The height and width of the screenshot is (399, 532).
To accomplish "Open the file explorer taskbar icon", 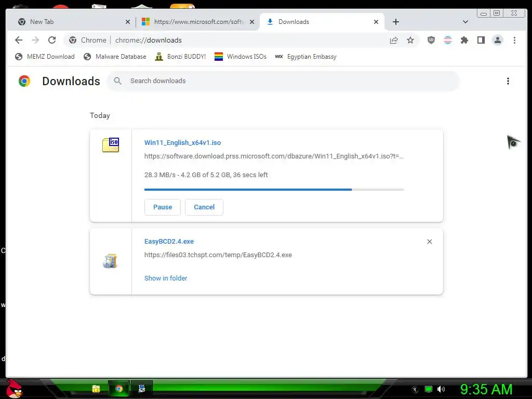I will (96, 389).
